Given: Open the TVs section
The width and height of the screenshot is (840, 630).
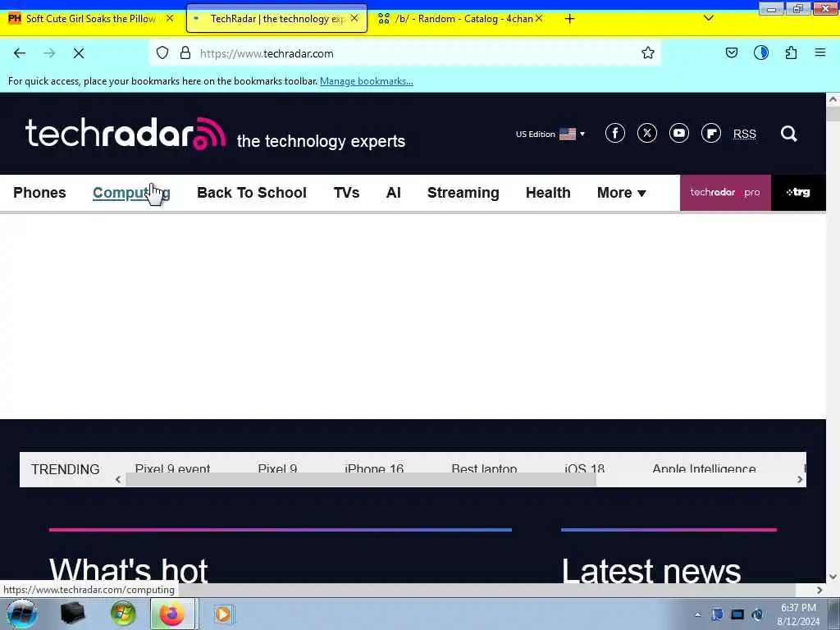Looking at the screenshot, I should (x=347, y=193).
